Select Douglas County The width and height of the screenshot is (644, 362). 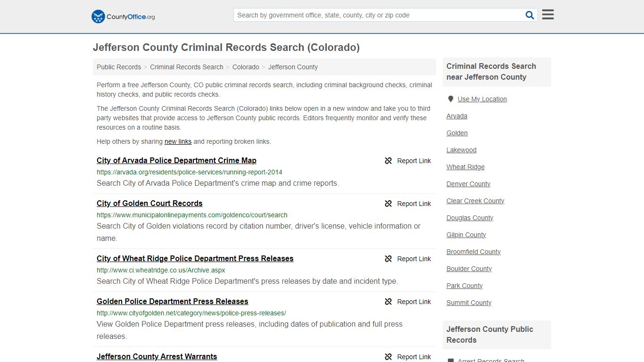tap(470, 218)
